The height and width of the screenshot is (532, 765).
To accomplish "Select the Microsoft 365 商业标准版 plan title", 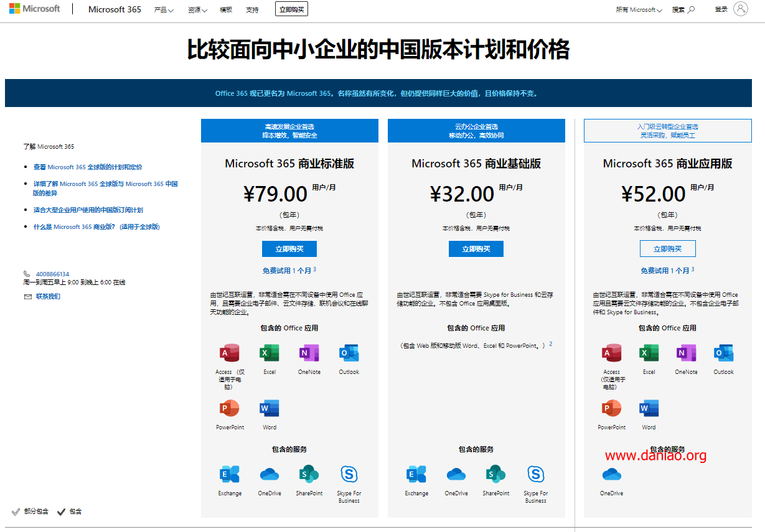I will pos(289,164).
